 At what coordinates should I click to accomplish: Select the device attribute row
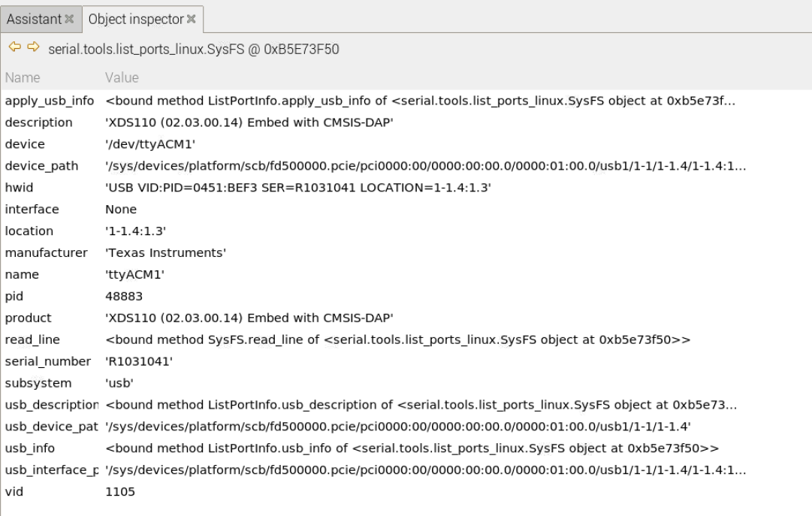click(x=150, y=144)
